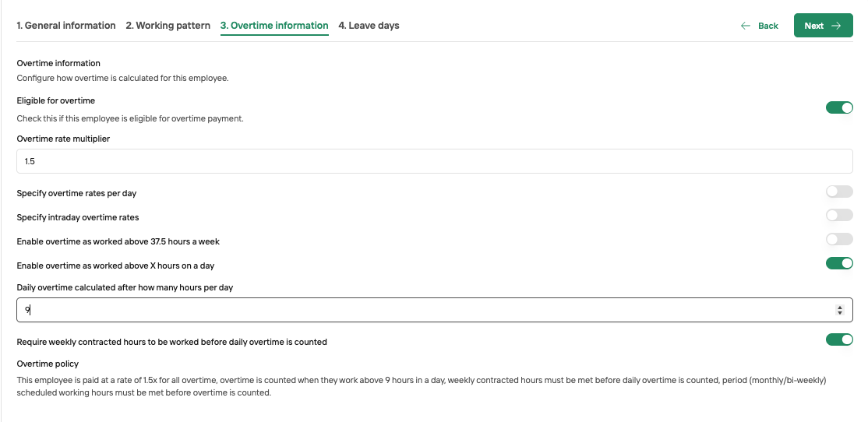Toggle off Require weekly contracted hours switch
The image size is (868, 422).
[x=839, y=339]
